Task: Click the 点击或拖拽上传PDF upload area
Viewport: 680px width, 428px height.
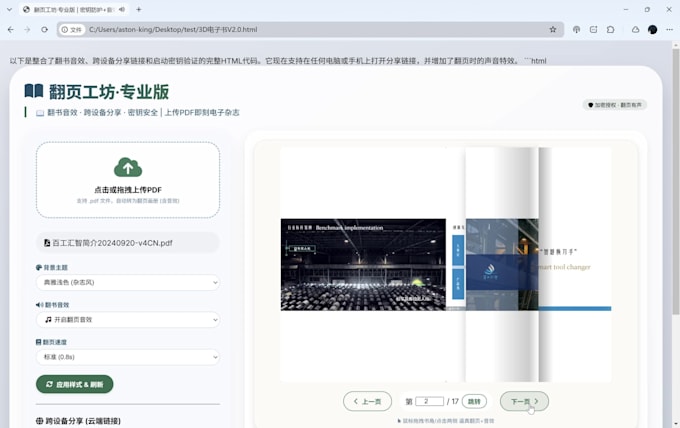Action: click(x=128, y=180)
